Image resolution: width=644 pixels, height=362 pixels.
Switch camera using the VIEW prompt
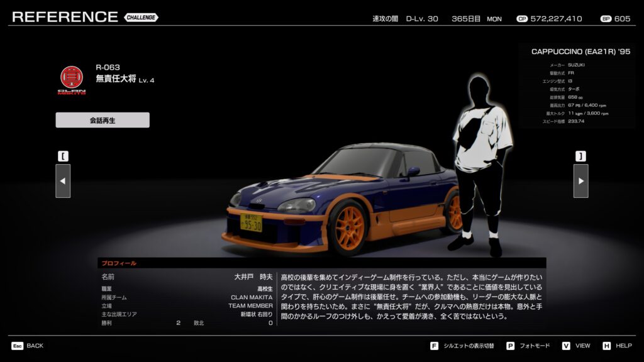click(576, 346)
